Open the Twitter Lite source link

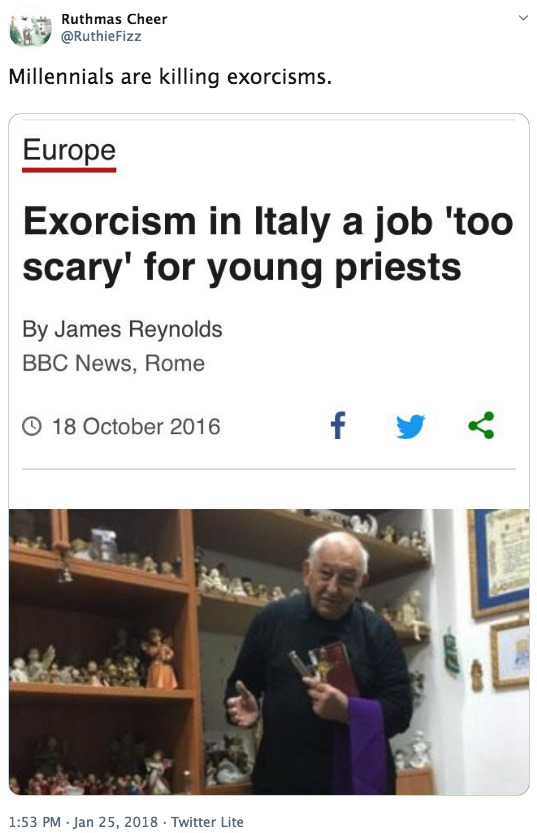207,822
